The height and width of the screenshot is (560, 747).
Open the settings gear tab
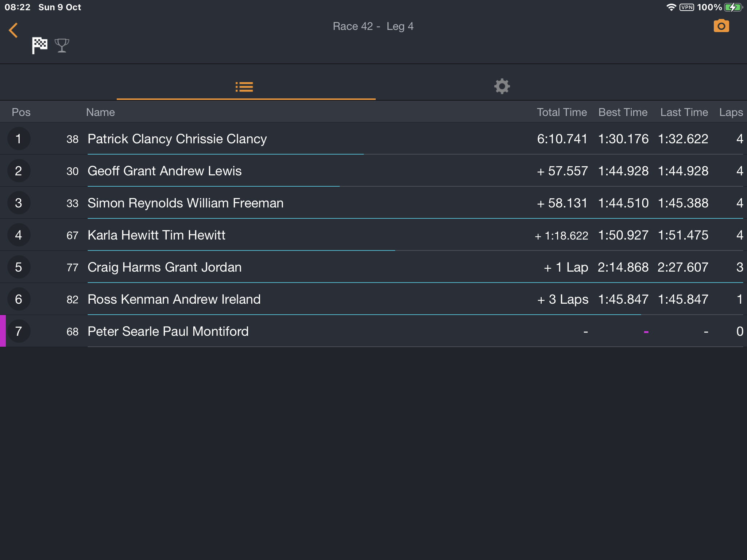[502, 86]
